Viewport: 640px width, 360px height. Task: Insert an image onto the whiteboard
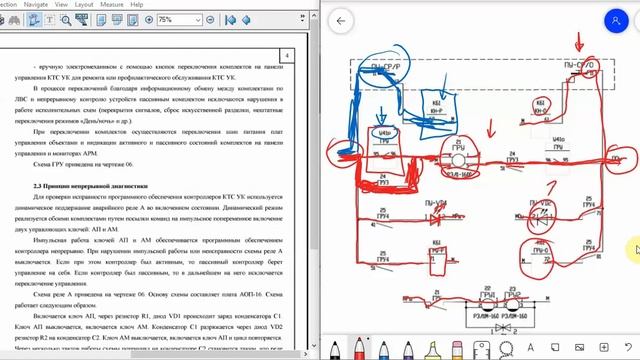click(x=580, y=347)
